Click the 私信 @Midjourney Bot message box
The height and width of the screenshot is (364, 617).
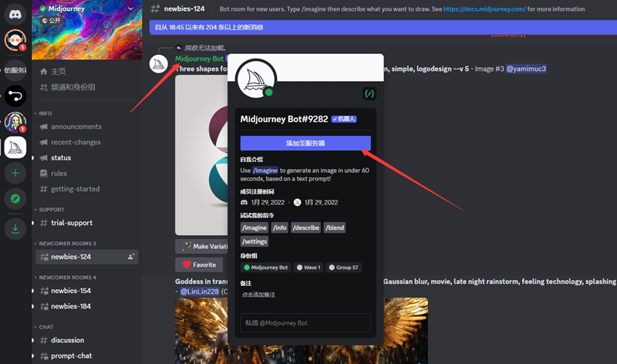click(x=305, y=323)
